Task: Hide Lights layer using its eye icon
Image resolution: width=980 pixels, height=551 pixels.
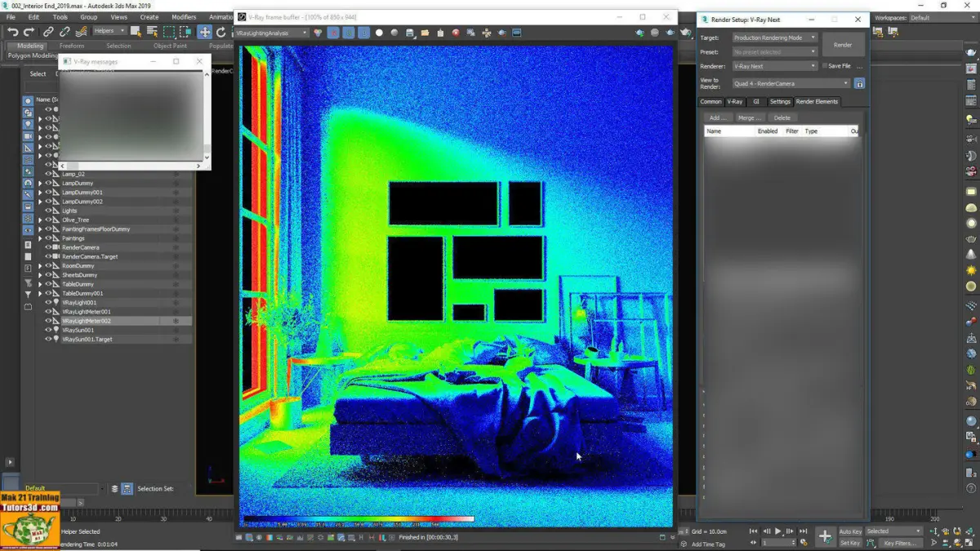Action: [48, 211]
